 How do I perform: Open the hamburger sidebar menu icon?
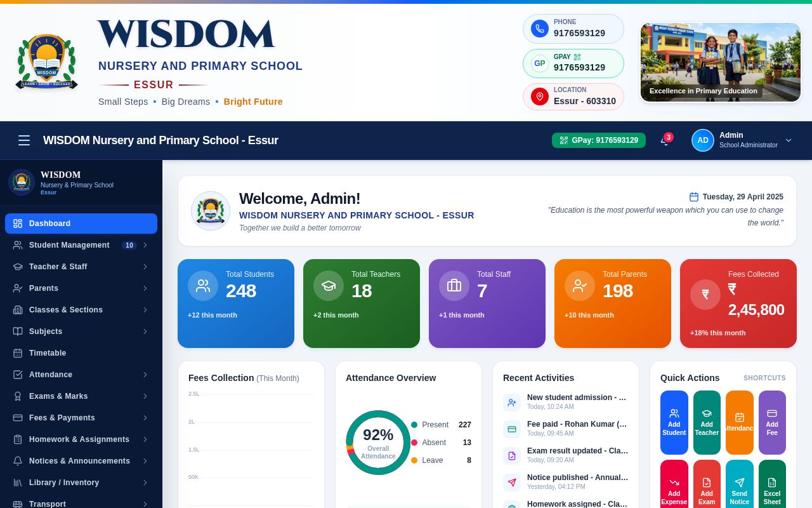click(24, 140)
